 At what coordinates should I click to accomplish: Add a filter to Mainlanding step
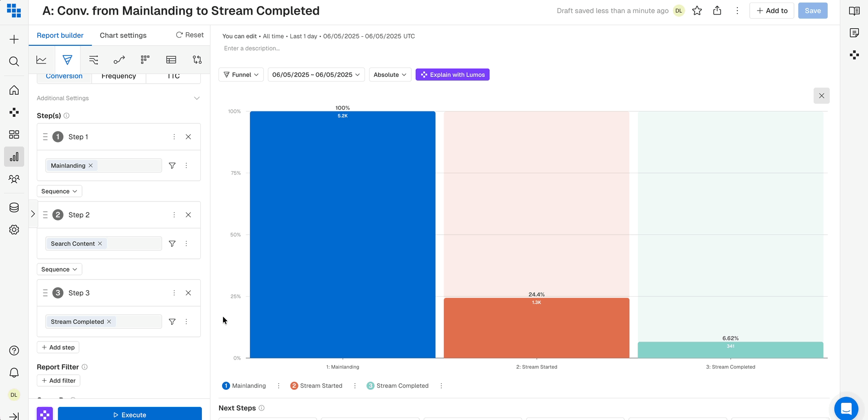(172, 166)
